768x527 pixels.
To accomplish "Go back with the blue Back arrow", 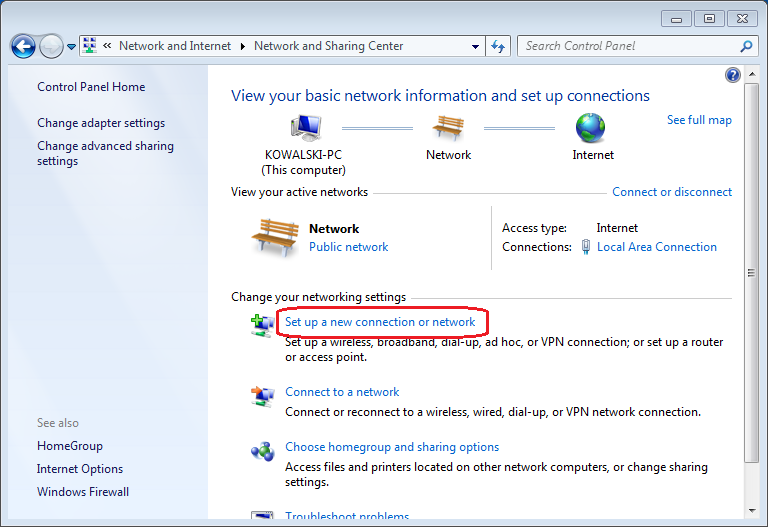I will click(x=23, y=47).
